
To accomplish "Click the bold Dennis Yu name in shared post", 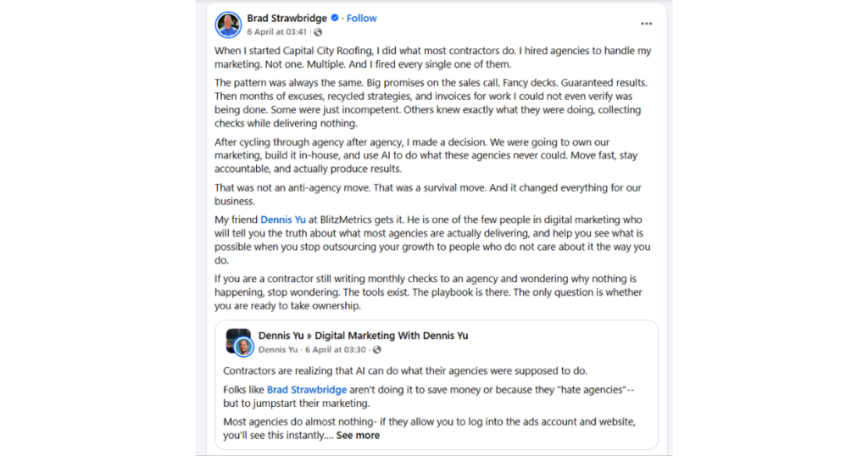I will click(x=280, y=336).
